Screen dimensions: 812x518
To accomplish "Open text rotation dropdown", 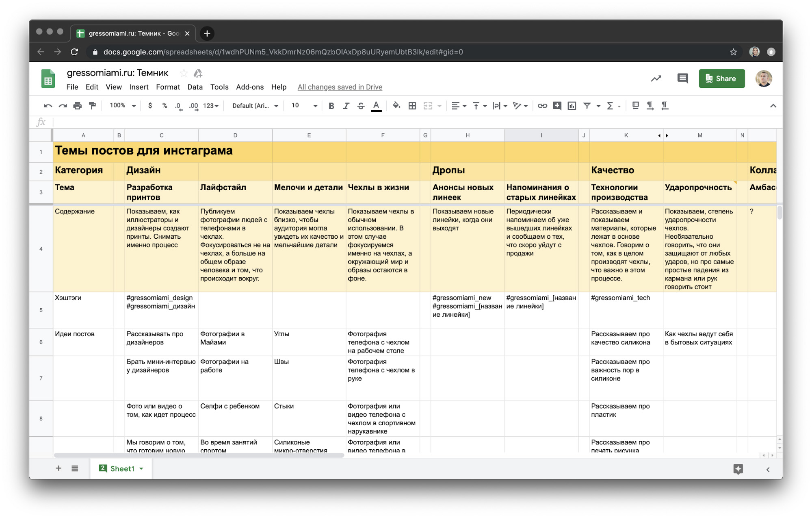I will pyautogui.click(x=520, y=106).
